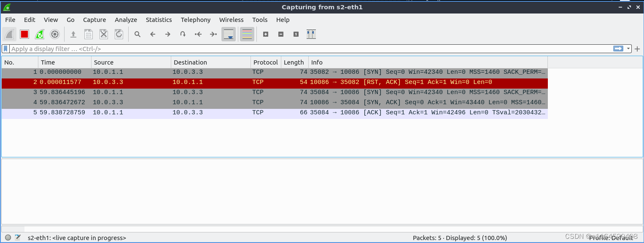
Task: Open capture options gear icon
Action: [x=54, y=34]
